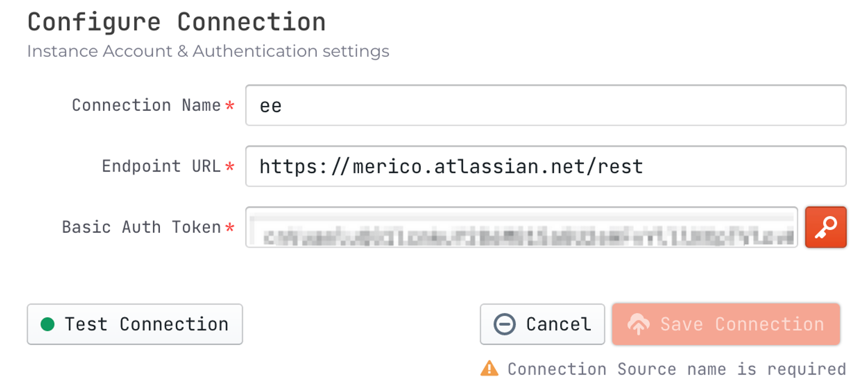Image resolution: width=868 pixels, height=378 pixels.
Task: Click the upload-cloud icon in Save Connection button
Action: click(x=638, y=324)
